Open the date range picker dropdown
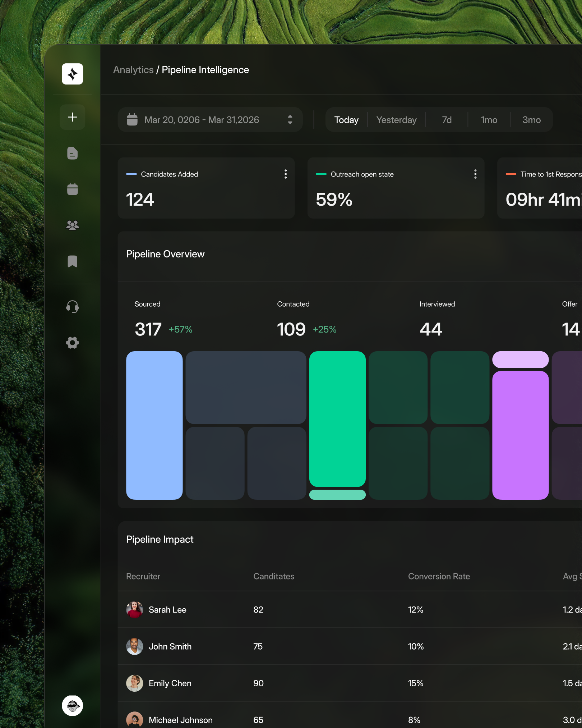 [210, 120]
